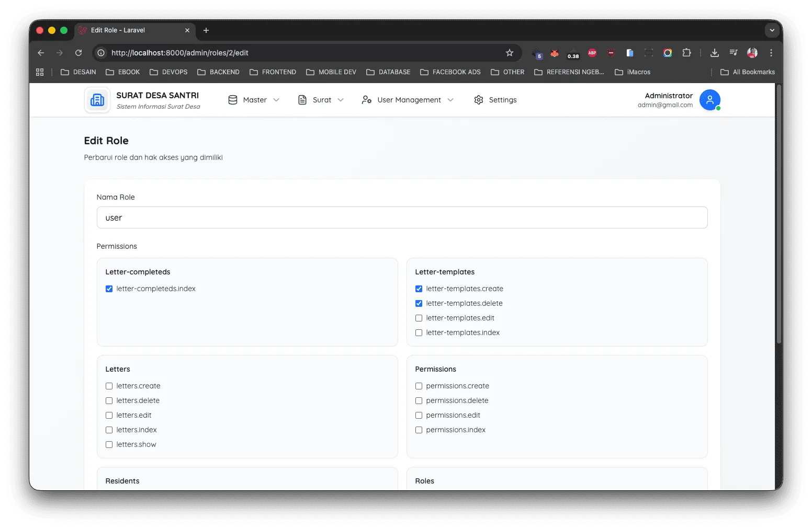Go back with the browser back arrow
Image resolution: width=812 pixels, height=529 pixels.
tap(41, 53)
